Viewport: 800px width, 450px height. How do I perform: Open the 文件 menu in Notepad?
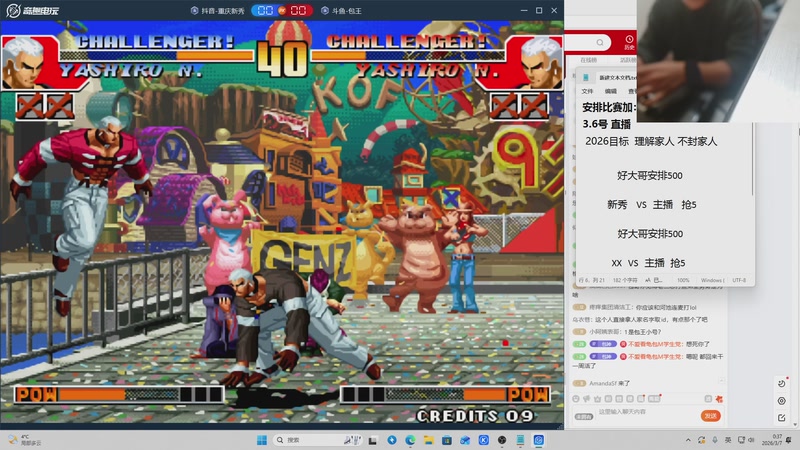(x=587, y=91)
